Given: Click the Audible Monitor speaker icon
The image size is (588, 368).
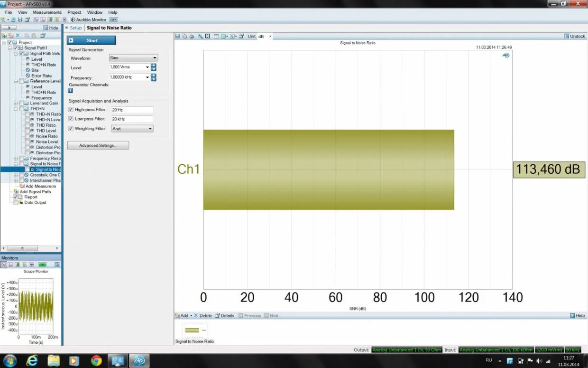Looking at the screenshot, I should point(73,19).
